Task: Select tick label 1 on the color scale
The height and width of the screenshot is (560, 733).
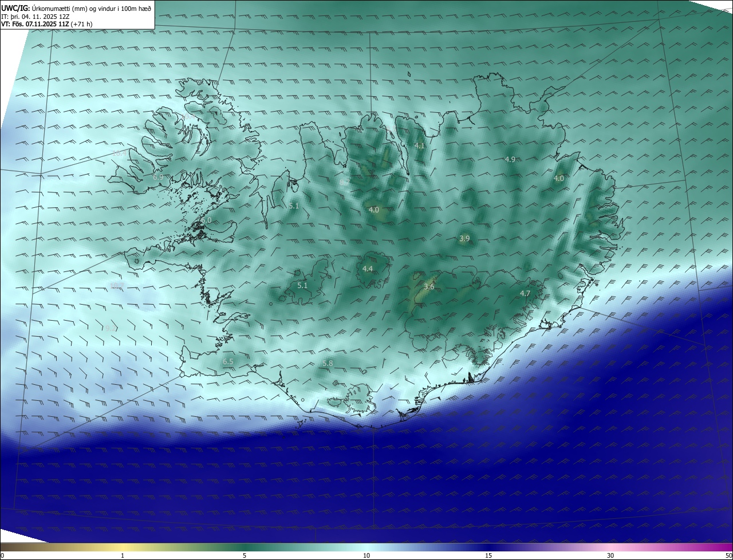Action: (123, 555)
